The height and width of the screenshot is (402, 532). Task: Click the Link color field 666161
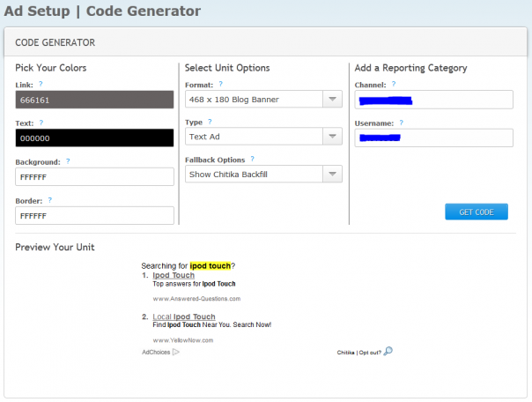tap(94, 100)
